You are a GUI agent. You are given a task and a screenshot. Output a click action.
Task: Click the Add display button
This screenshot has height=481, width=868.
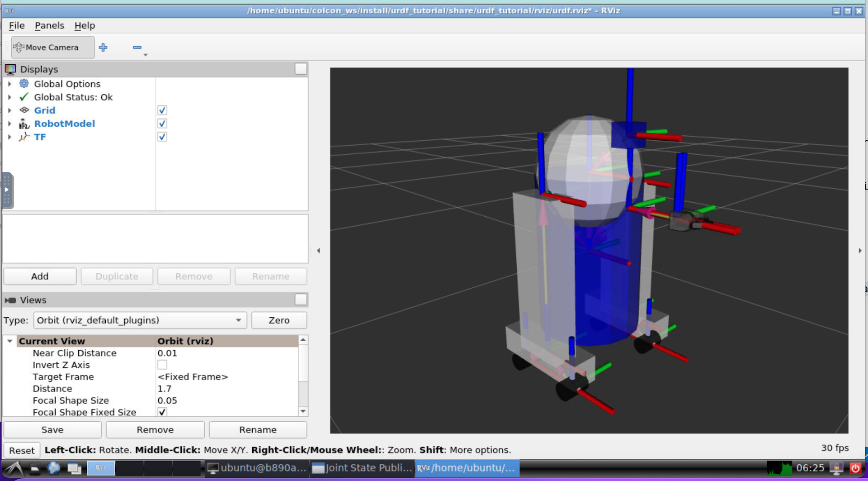click(x=40, y=276)
